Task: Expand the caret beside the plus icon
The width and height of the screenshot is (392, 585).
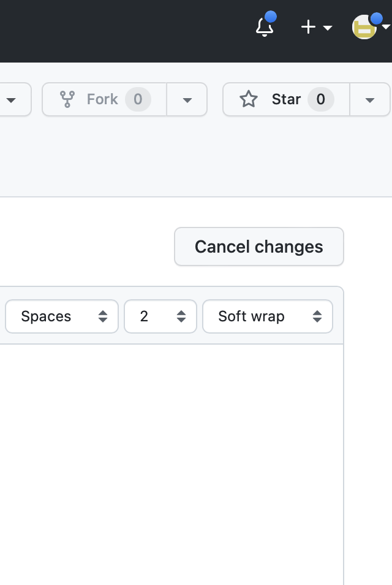Action: tap(328, 28)
